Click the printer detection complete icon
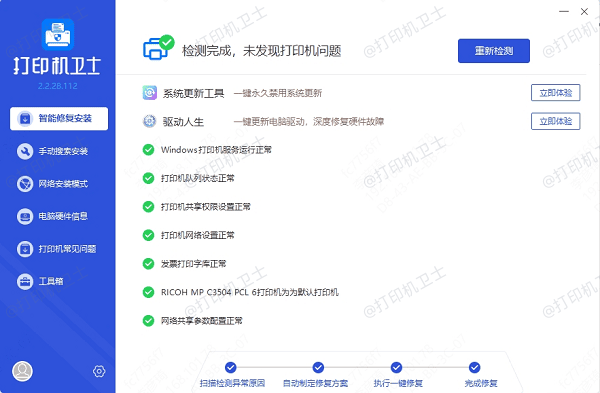Viewport: 600px width, 393px height. 158,48
